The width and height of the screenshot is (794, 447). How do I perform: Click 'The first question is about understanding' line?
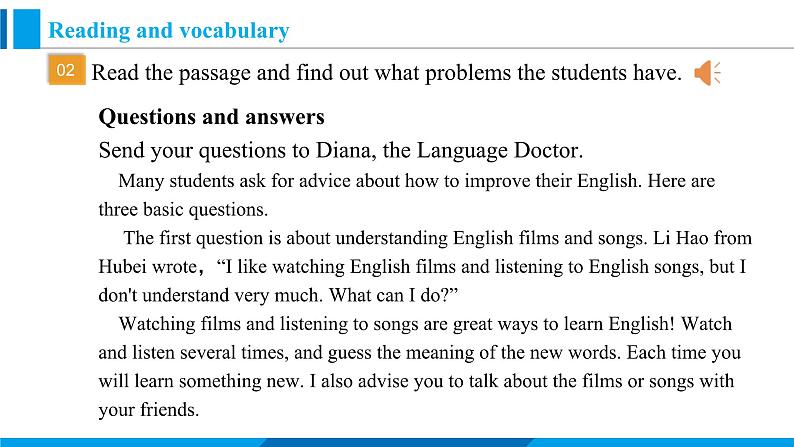click(438, 238)
